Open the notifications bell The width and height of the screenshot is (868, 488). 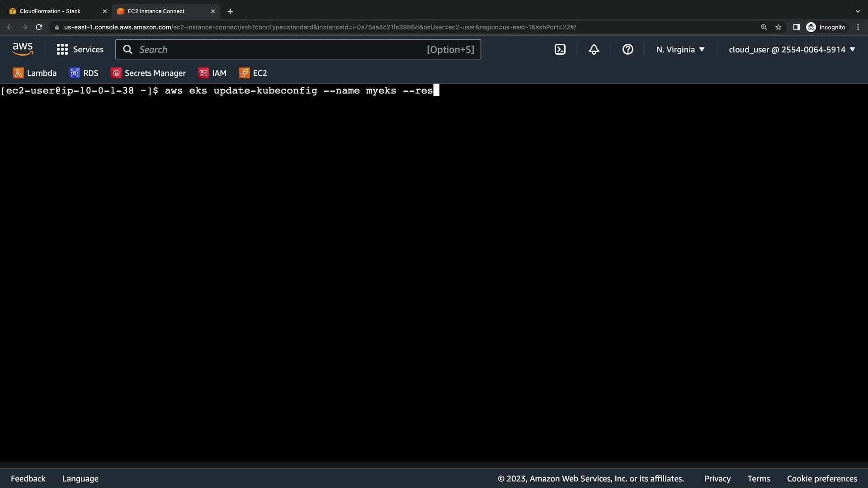[594, 50]
